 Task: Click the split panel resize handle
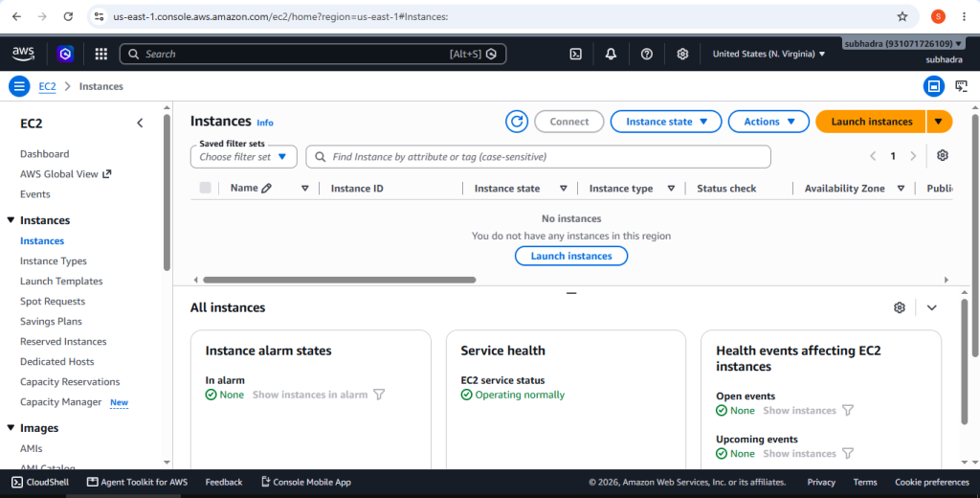[571, 293]
